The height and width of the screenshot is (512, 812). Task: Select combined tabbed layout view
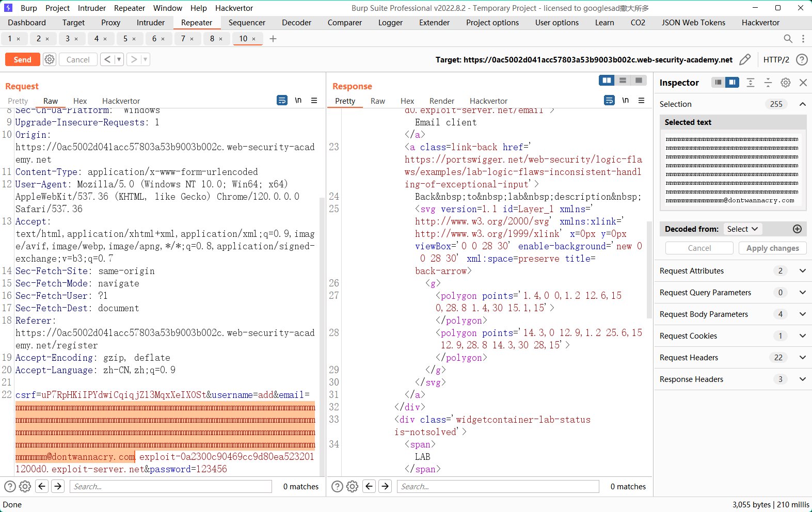click(639, 81)
